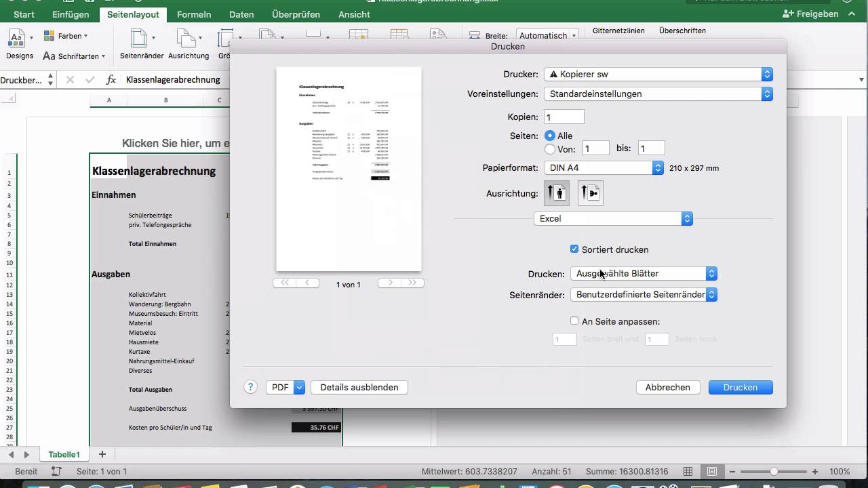This screenshot has height=488, width=868.
Task: Click the Kopien copies input field
Action: [x=564, y=117]
